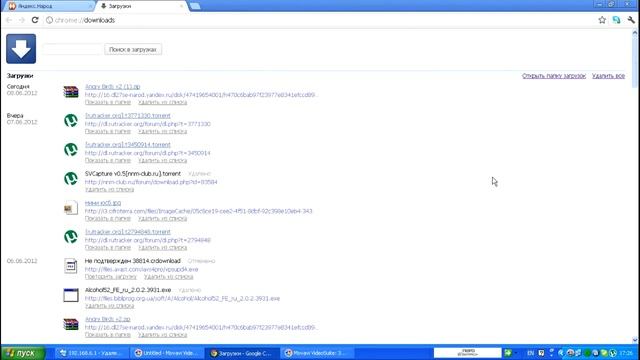Click the page scrollbar down arrow
The image size is (640, 360).
[x=635, y=340]
